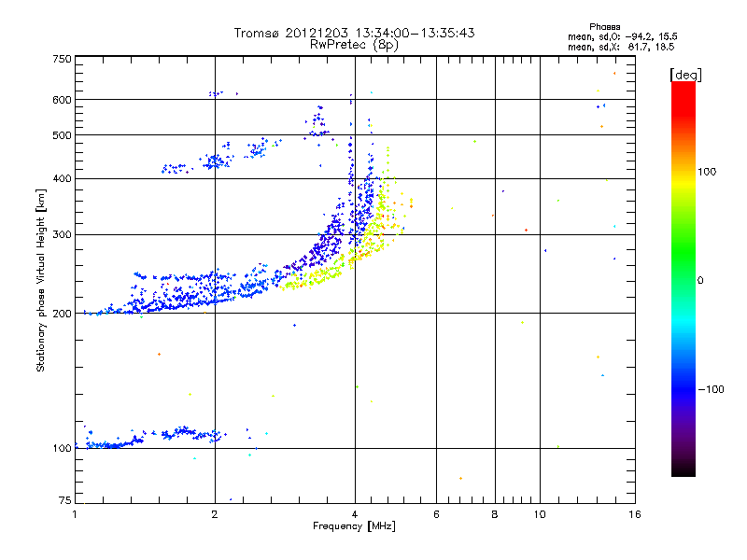The width and height of the screenshot is (747, 560).
Task: Click the y-axis tick label '100'
Action: [62, 448]
